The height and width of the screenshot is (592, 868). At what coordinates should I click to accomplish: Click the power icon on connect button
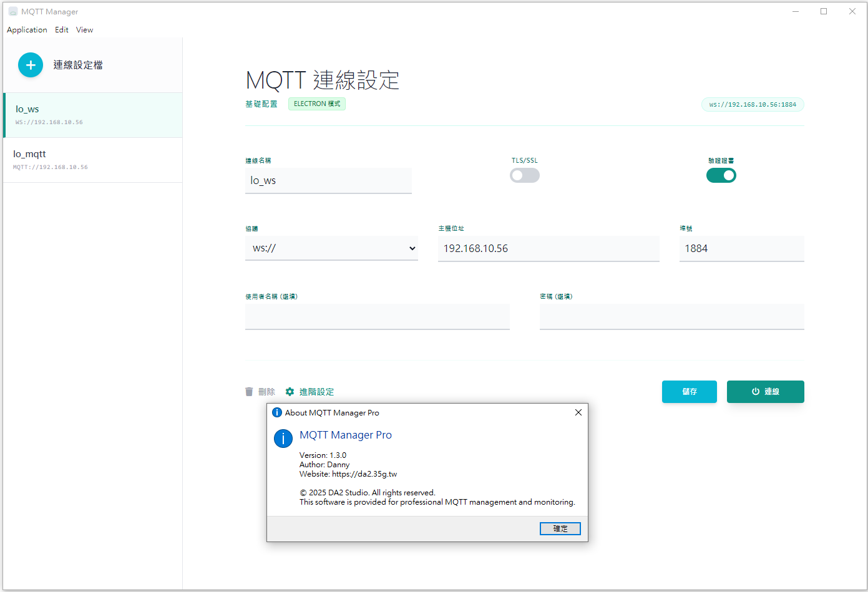click(755, 392)
